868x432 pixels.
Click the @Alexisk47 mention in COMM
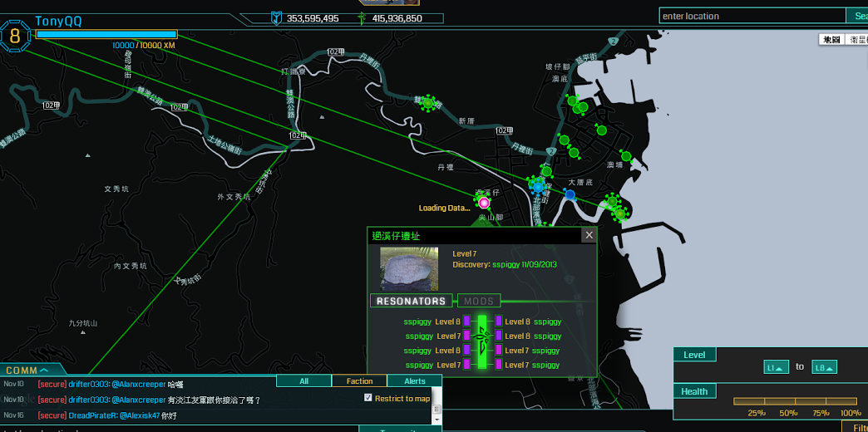pyautogui.click(x=139, y=415)
